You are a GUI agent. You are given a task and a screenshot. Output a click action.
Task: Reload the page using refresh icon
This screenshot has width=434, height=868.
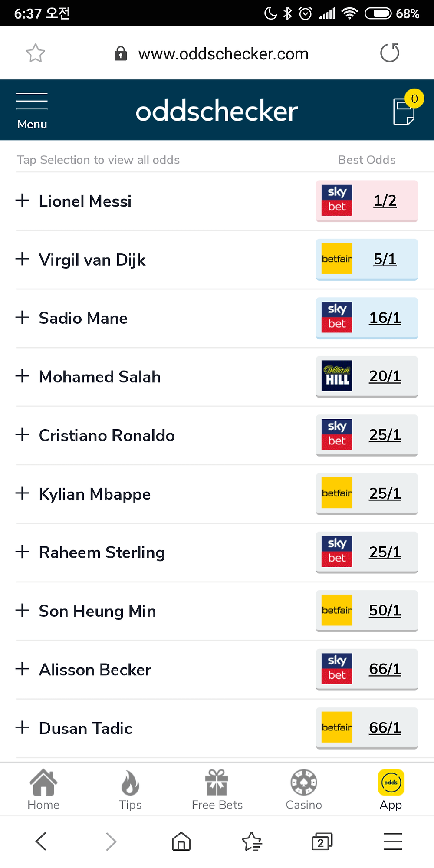389,53
